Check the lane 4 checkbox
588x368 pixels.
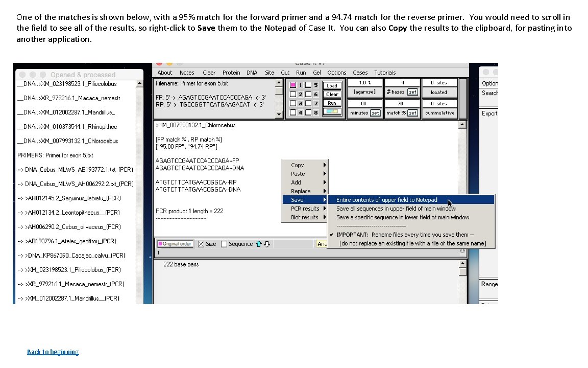coord(293,112)
